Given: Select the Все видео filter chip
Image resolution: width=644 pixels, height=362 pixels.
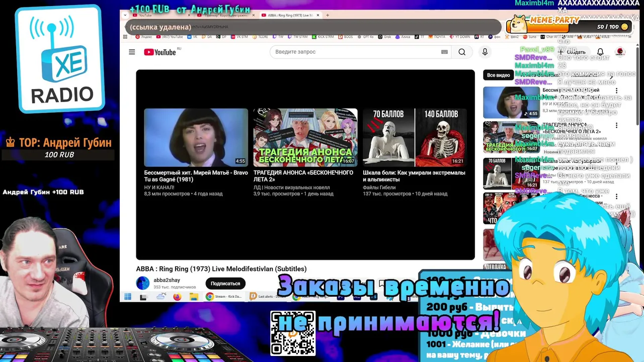Looking at the screenshot, I should [499, 75].
